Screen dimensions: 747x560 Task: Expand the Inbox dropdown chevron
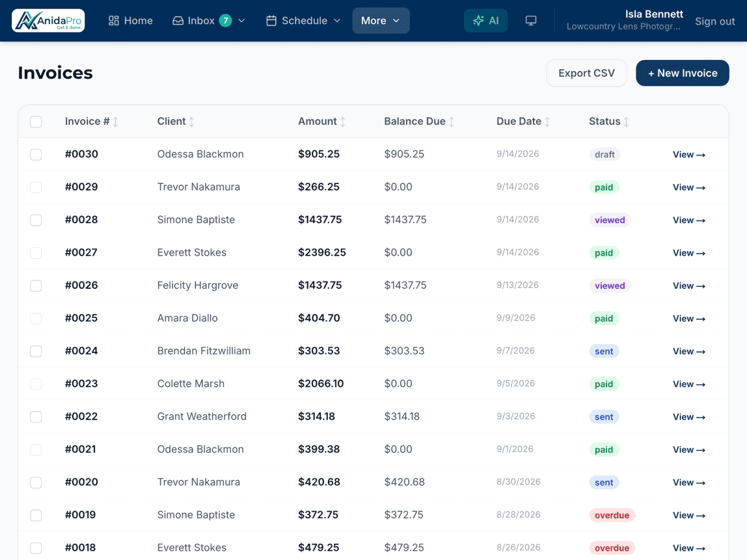241,20
